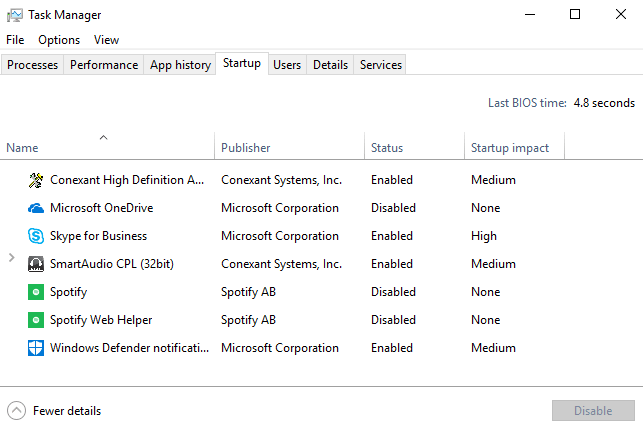Select the SmartAudio CPL (32bit) entry
The image size is (643, 427).
click(322, 264)
